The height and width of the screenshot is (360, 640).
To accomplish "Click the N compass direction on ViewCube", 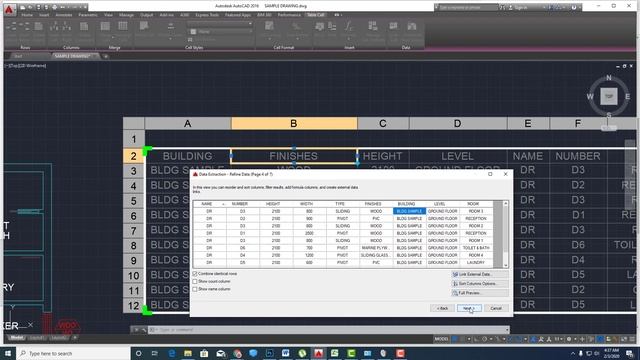I will coord(609,78).
